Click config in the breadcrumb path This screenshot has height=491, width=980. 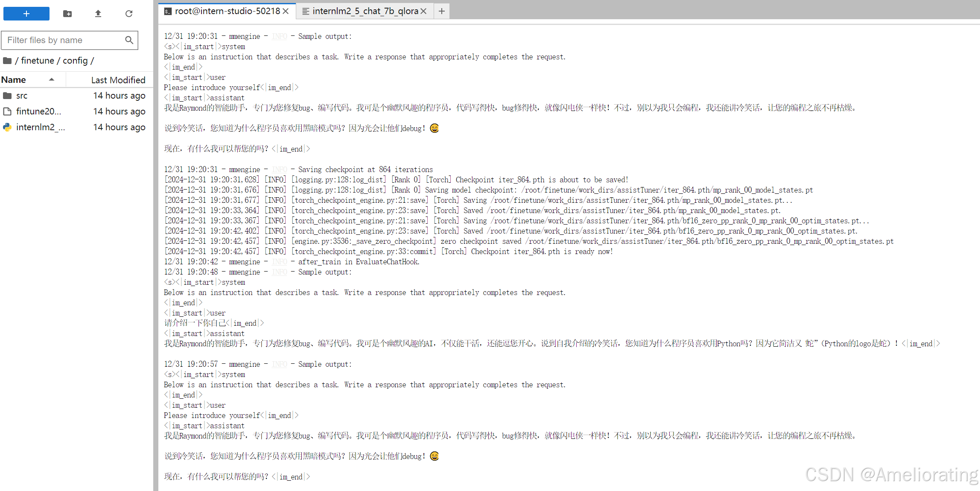75,61
